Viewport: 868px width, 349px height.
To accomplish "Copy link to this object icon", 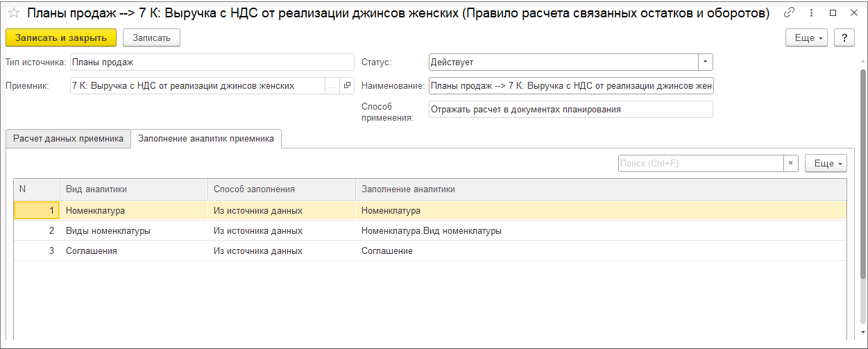I will (789, 12).
